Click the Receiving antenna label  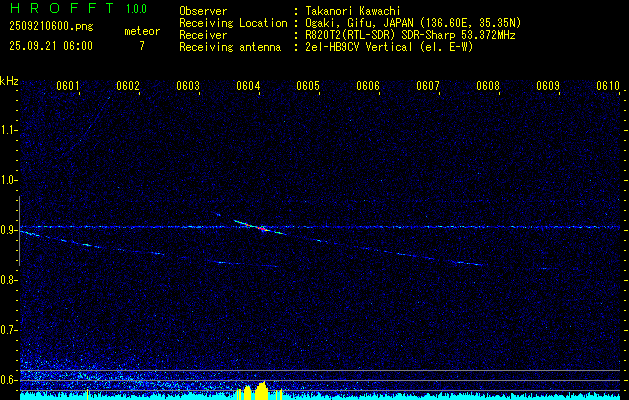230,47
